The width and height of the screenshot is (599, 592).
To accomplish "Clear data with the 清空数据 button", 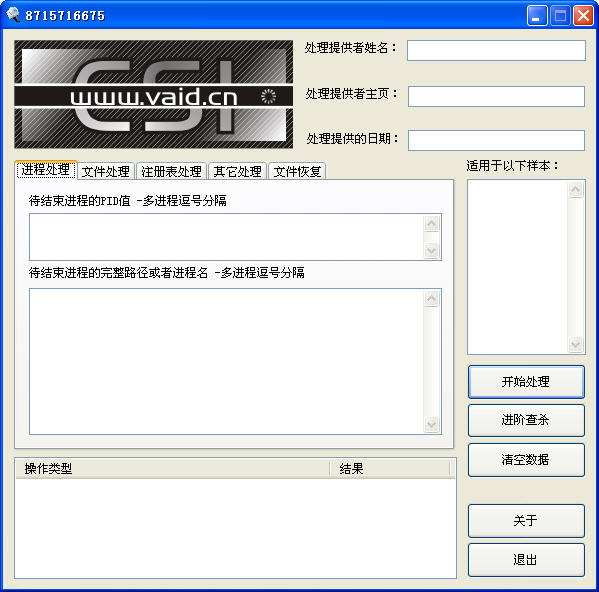I will [526, 459].
